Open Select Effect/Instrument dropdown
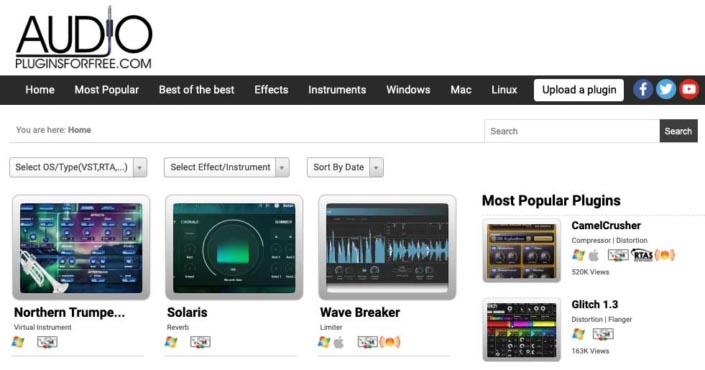 point(227,167)
